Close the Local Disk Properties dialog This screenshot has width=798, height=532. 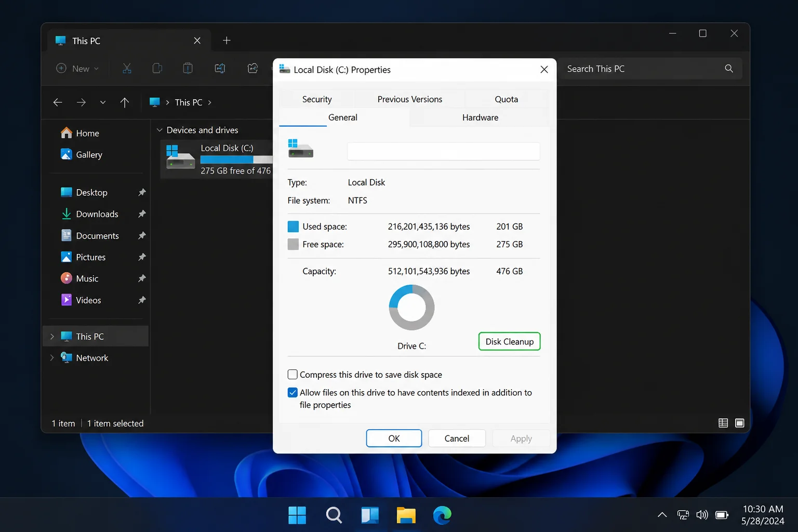(544, 70)
